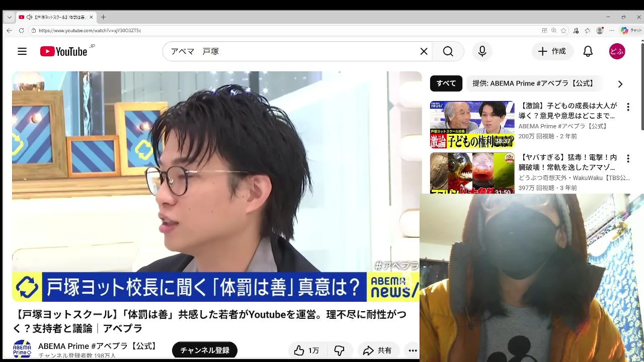The width and height of the screenshot is (644, 362).
Task: Open the 猛毒!電撃 Amazon video thumbnail
Action: [472, 173]
